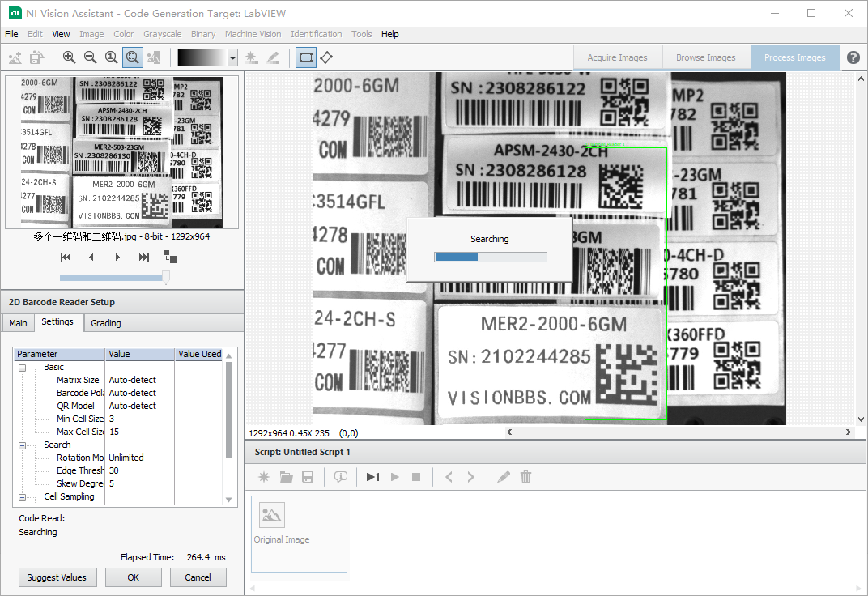Toggle the Zoom to Fit tool
Image resolution: width=868 pixels, height=596 pixels.
click(132, 57)
